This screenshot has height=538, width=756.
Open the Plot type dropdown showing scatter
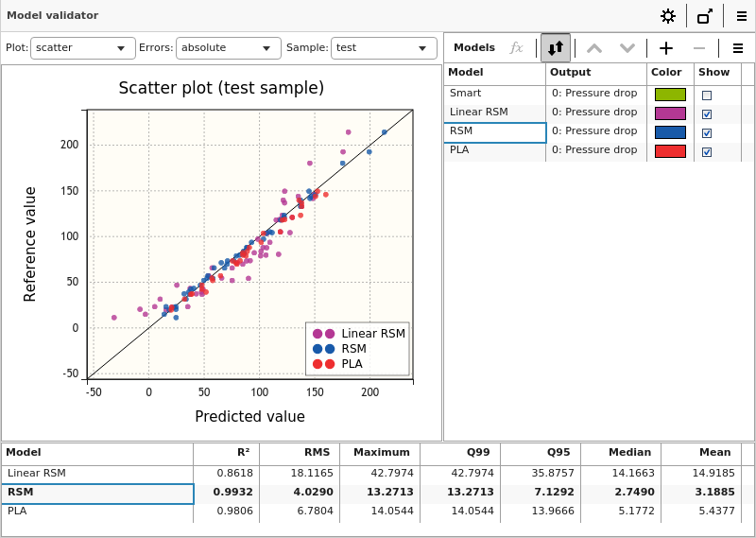point(83,48)
